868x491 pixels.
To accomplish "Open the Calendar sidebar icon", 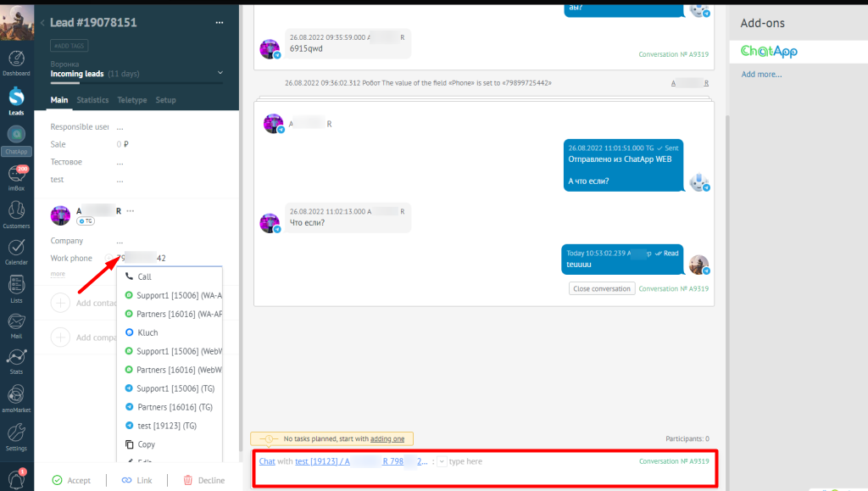I will 16,249.
